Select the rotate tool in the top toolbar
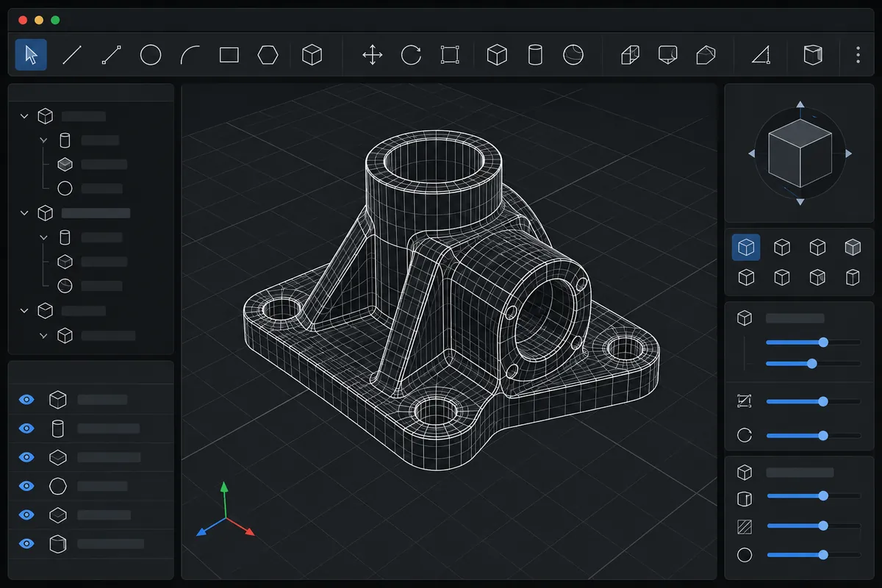 (411, 54)
